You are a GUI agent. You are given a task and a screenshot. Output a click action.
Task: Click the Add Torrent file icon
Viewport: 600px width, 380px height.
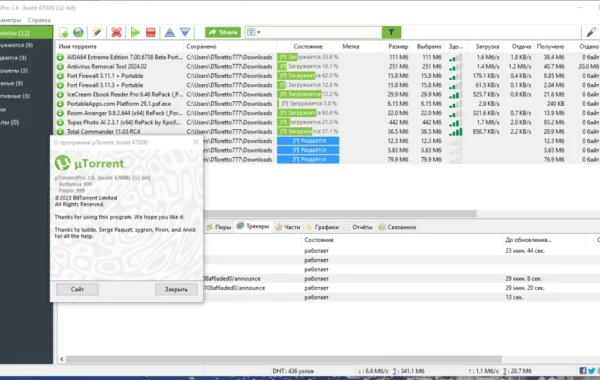(64, 33)
